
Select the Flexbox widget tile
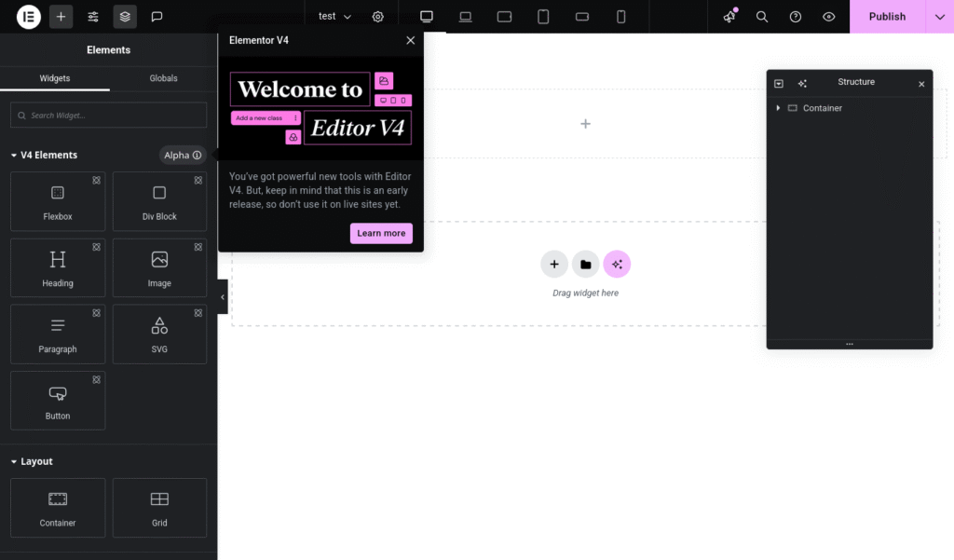tap(58, 201)
